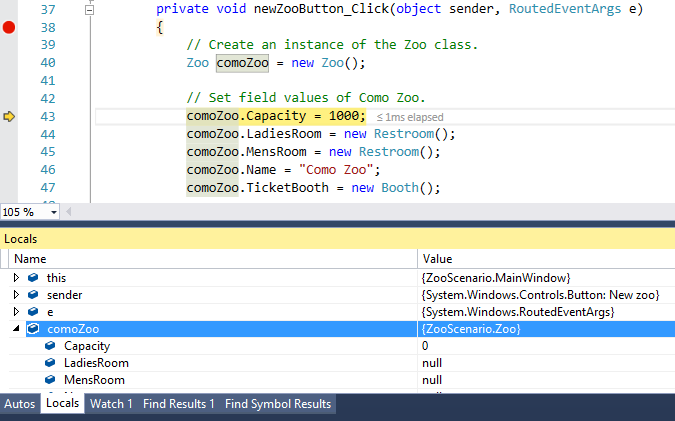Expand the 'this' variable node

click(x=16, y=277)
